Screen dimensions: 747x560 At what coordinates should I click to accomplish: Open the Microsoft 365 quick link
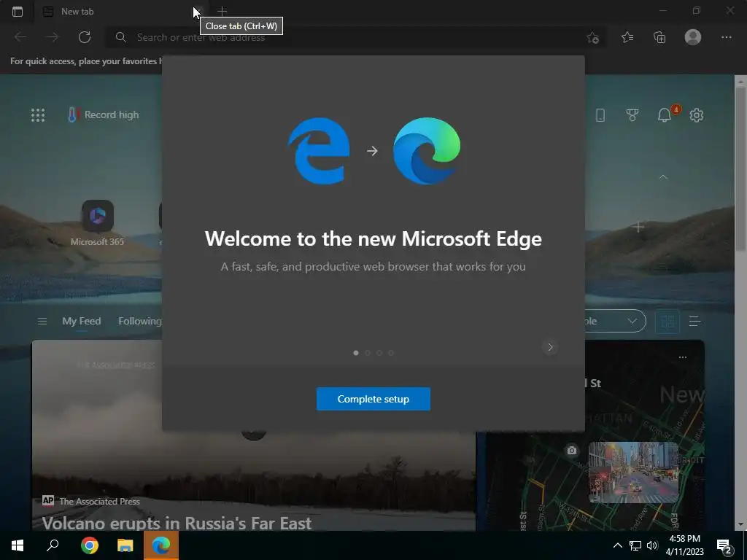coord(97,223)
